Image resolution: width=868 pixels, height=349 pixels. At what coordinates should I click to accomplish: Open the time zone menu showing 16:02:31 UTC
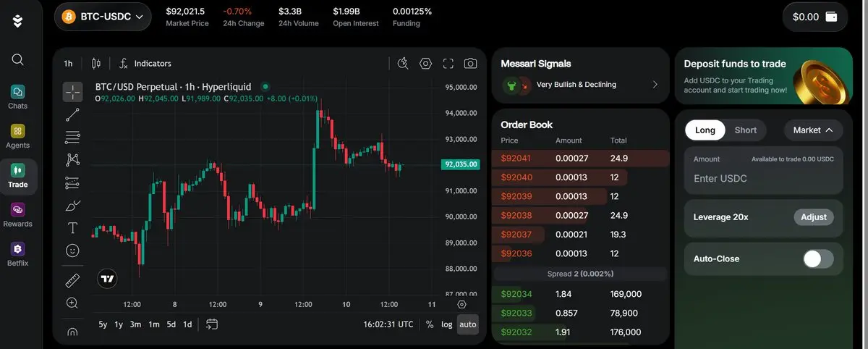(x=388, y=324)
